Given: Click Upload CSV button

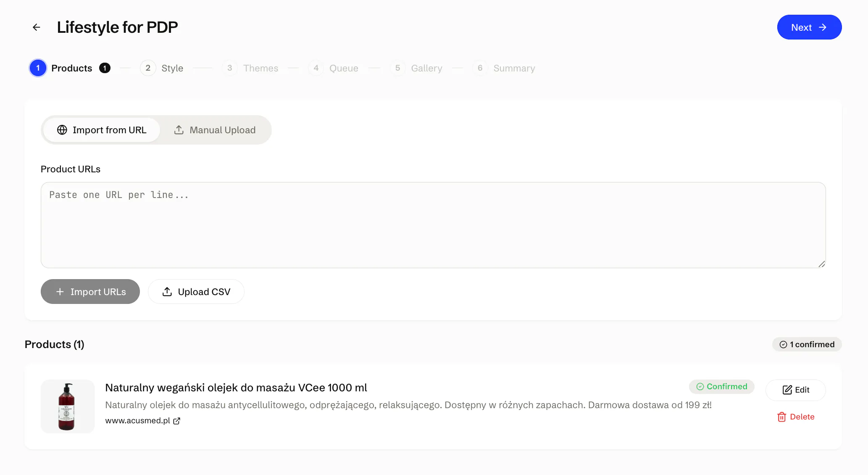Looking at the screenshot, I should [196, 292].
